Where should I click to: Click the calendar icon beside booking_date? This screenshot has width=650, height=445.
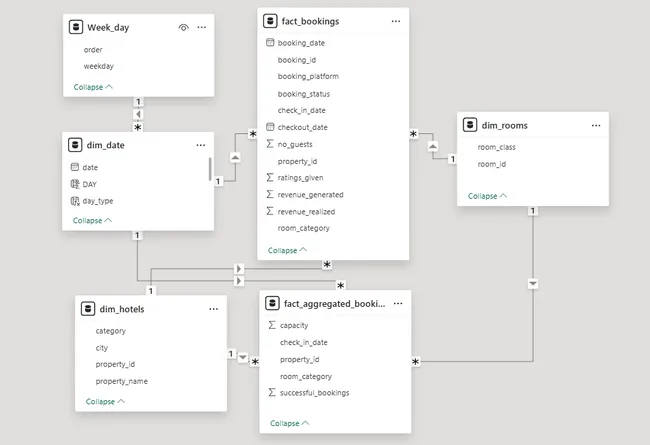point(270,42)
